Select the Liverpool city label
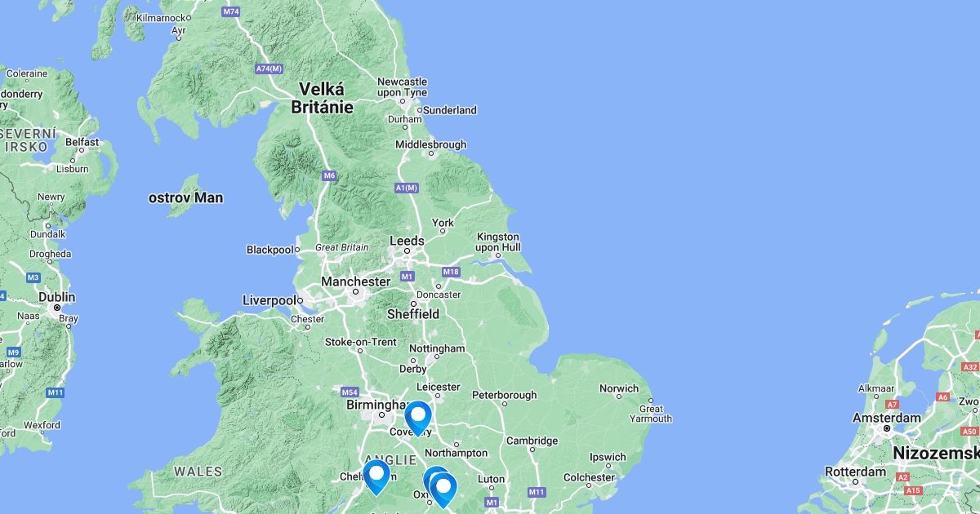 (269, 300)
